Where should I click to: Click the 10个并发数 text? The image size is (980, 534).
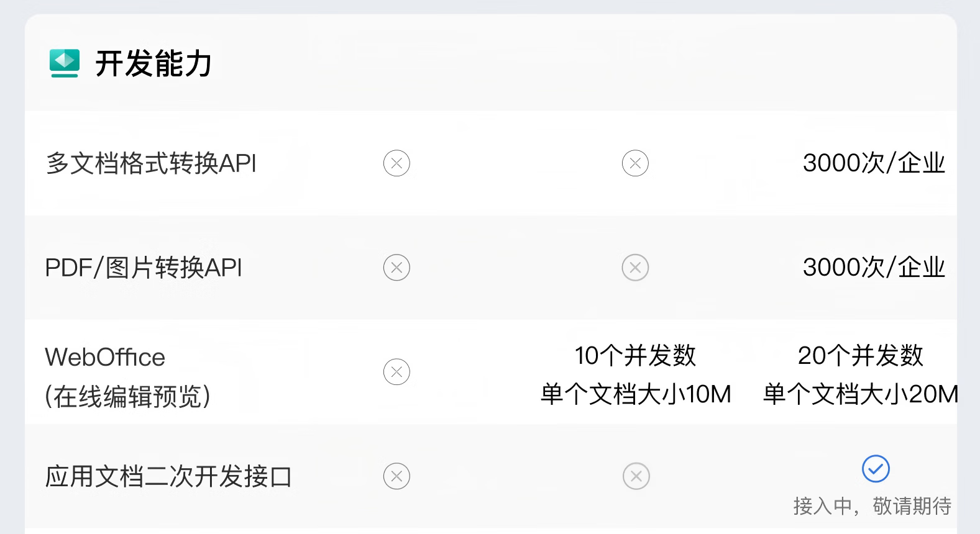pos(635,356)
